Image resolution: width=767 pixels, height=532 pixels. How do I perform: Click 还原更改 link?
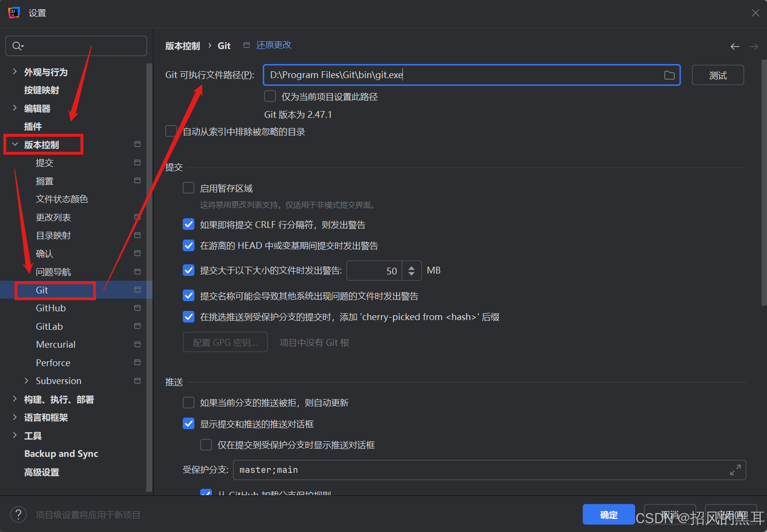pos(273,45)
